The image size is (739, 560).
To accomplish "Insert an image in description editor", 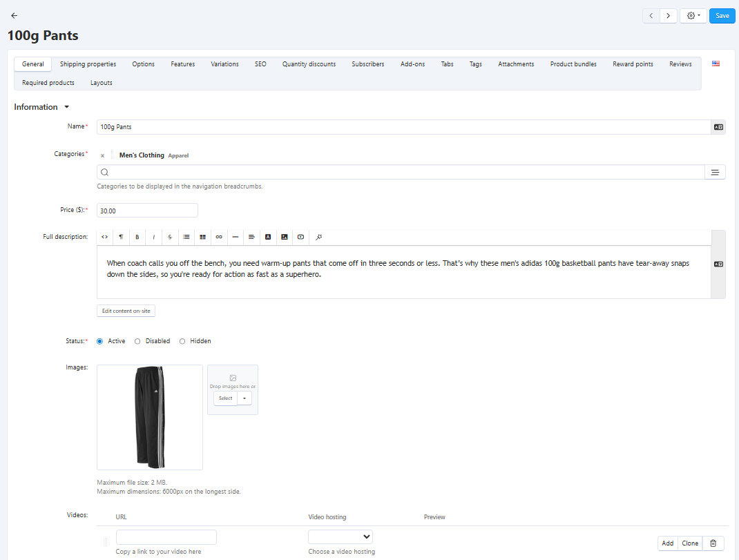I will (x=284, y=237).
